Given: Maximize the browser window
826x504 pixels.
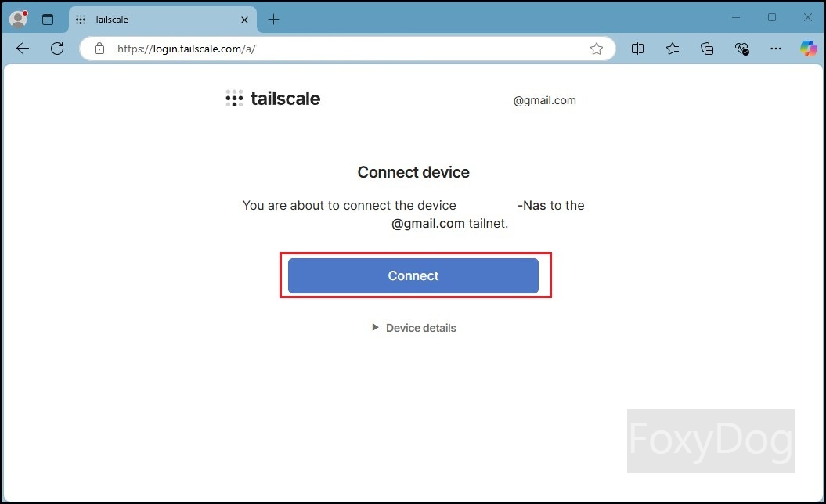Looking at the screenshot, I should (x=772, y=17).
